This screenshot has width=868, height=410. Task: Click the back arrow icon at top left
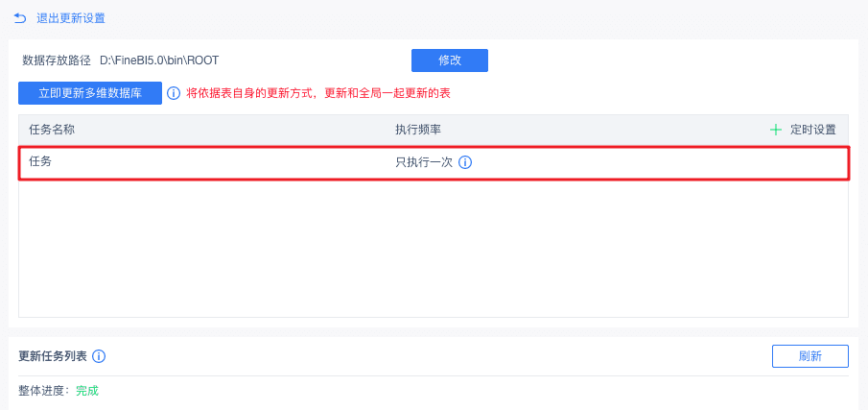tap(20, 18)
